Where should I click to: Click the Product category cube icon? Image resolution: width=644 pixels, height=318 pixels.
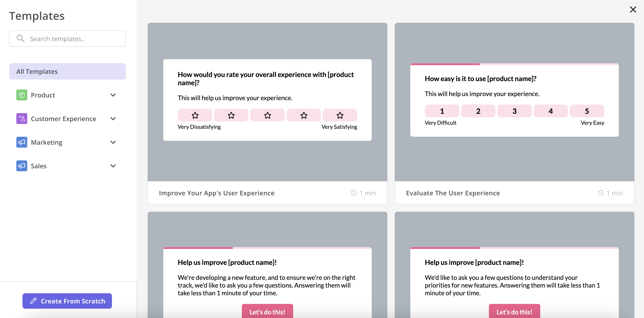pos(22,95)
